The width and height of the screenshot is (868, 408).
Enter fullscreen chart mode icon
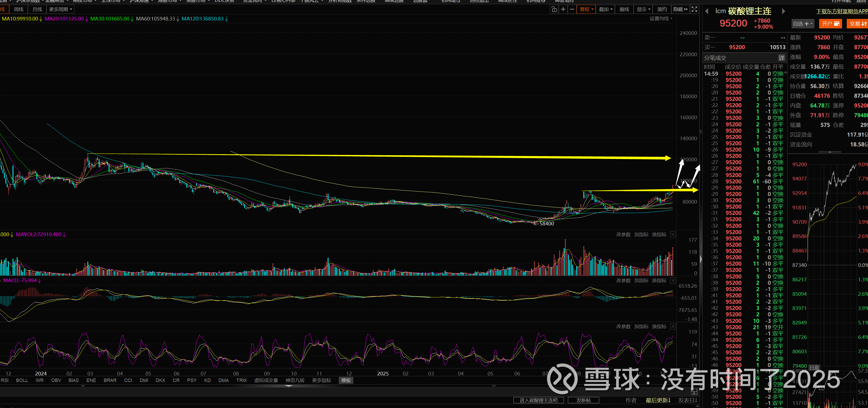(694, 9)
